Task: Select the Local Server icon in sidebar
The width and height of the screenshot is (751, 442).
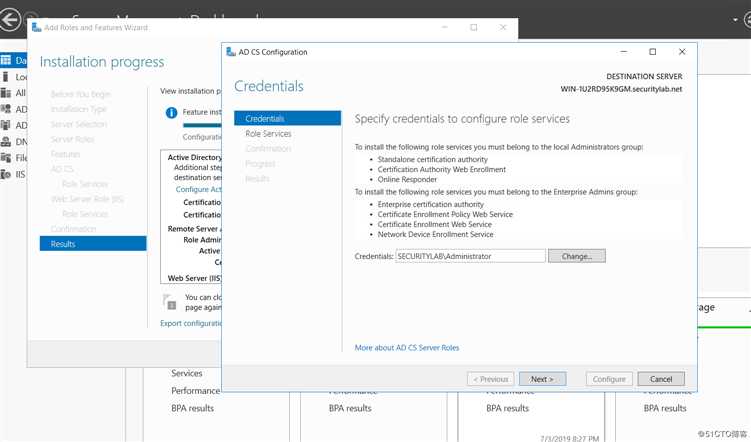Action: tap(6, 77)
